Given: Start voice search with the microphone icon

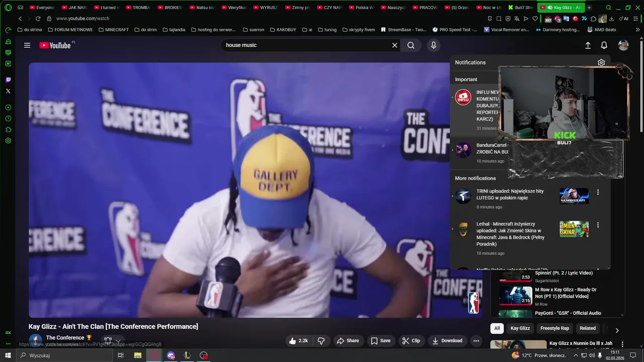Looking at the screenshot, I should (x=434, y=45).
